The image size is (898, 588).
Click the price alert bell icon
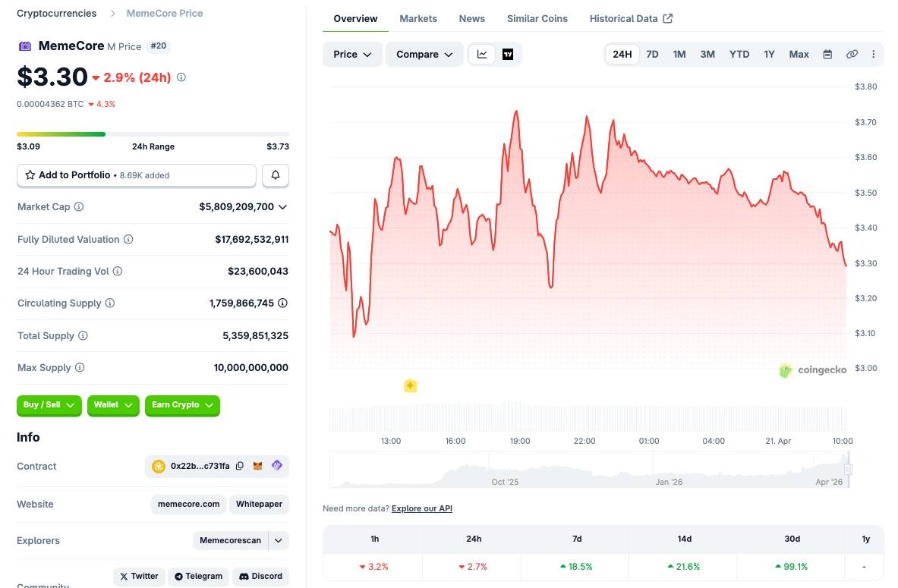pyautogui.click(x=275, y=175)
